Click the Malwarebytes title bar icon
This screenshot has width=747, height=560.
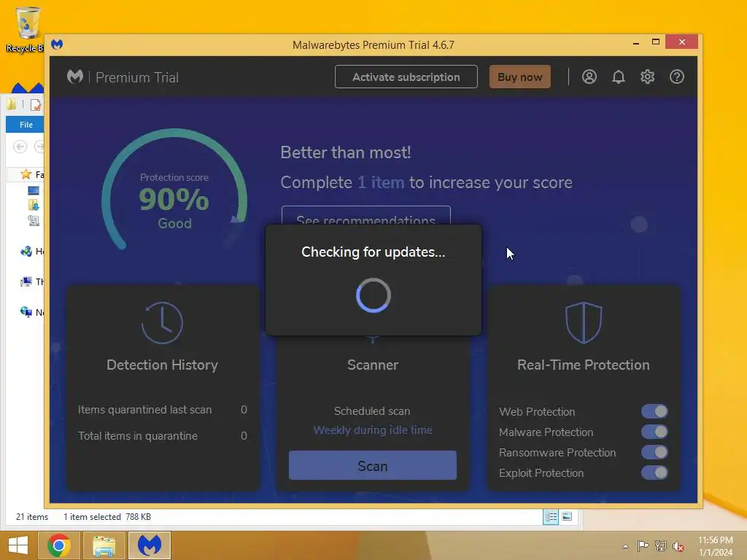(57, 44)
